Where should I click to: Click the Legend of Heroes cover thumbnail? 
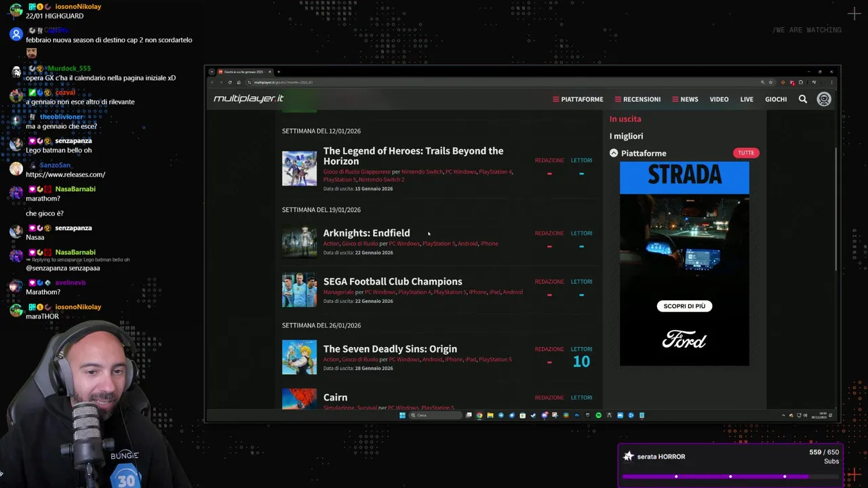pos(299,168)
